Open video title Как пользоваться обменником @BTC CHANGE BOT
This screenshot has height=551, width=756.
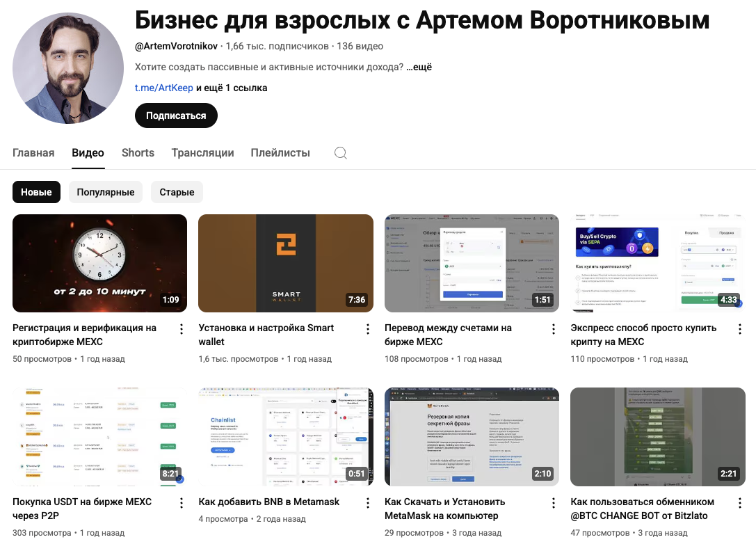[642, 509]
